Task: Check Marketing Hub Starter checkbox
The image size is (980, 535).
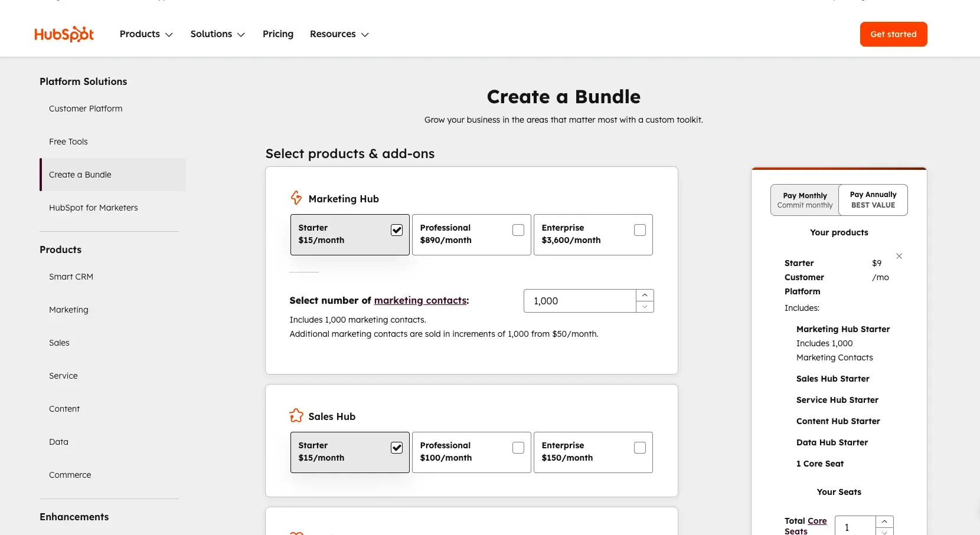Action: (x=397, y=230)
